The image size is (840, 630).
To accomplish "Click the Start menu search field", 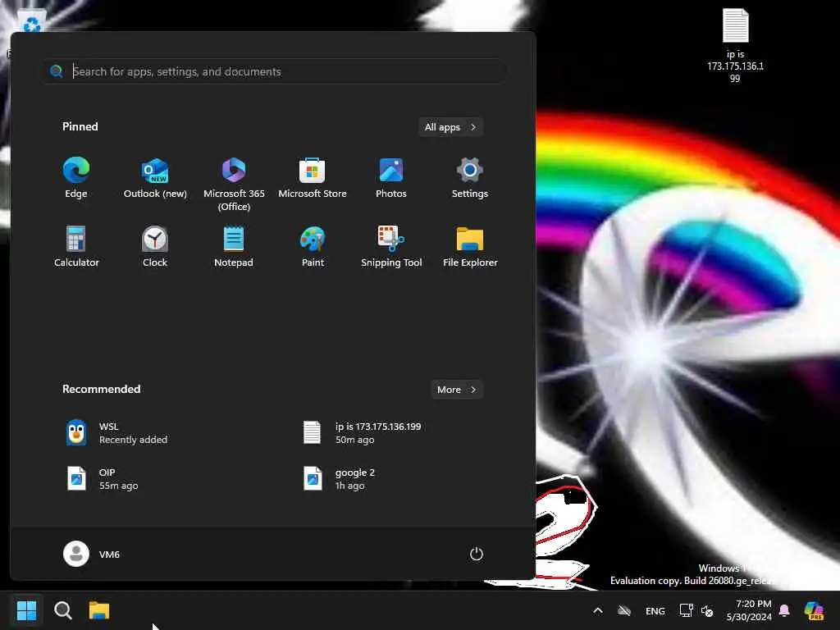I will coord(276,71).
